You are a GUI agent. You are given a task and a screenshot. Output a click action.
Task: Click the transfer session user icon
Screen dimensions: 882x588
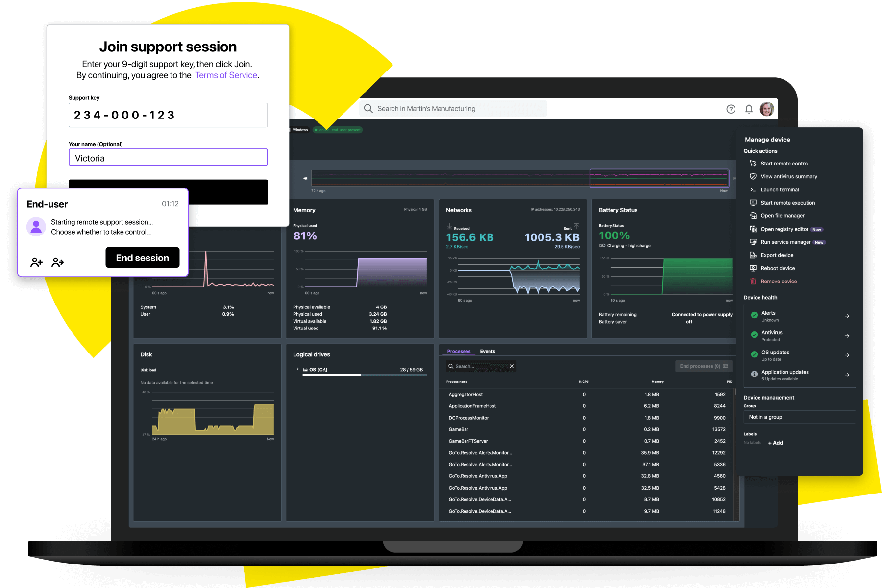(x=58, y=263)
